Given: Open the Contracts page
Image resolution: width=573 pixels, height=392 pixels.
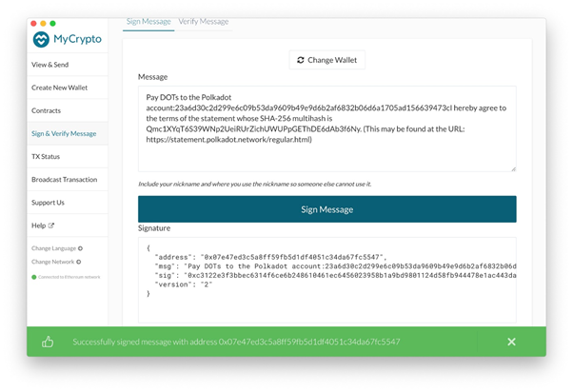Looking at the screenshot, I should tap(47, 110).
